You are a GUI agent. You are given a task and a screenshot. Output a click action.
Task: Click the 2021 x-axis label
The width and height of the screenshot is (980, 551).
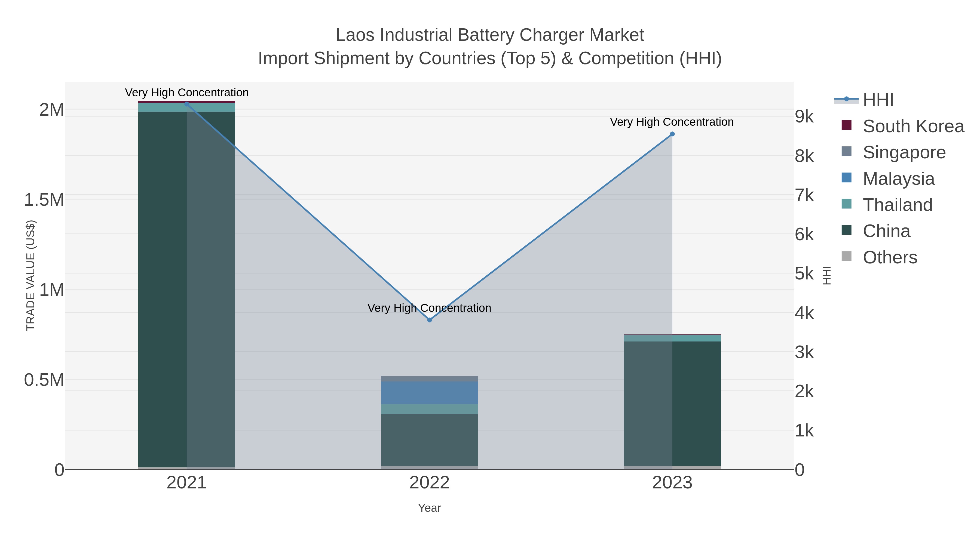coord(187,483)
